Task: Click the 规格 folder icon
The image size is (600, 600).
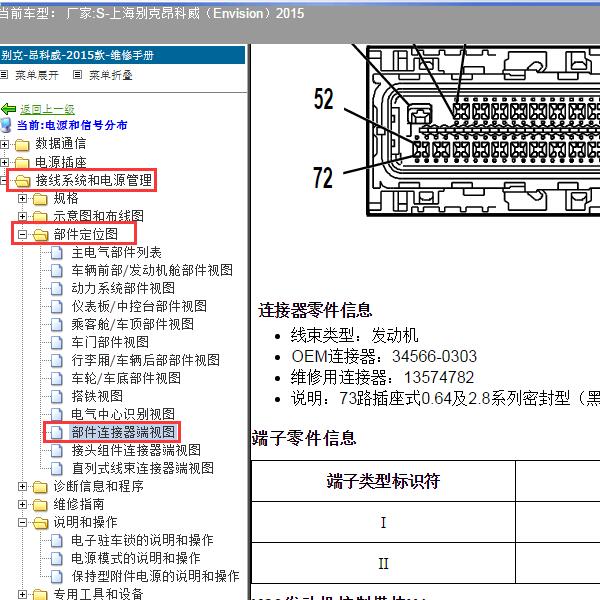Action: pos(40,199)
